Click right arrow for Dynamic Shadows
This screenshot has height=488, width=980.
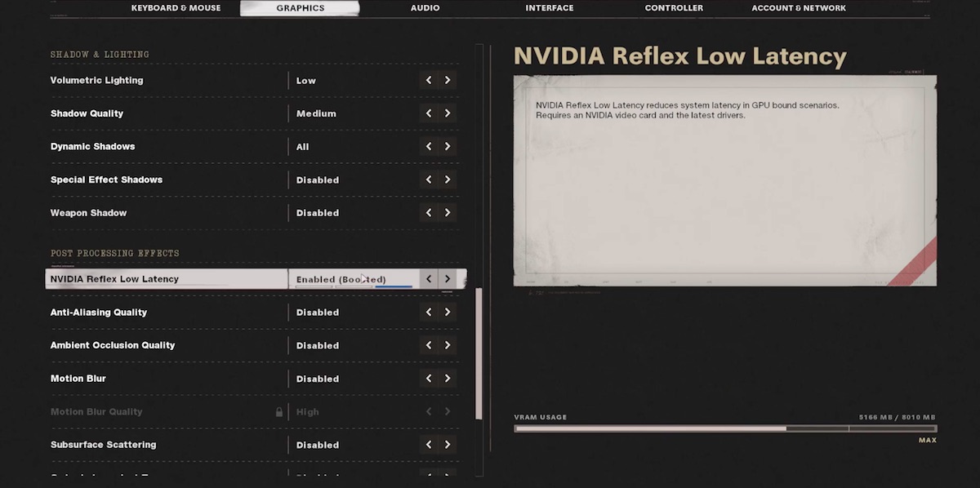click(x=448, y=147)
